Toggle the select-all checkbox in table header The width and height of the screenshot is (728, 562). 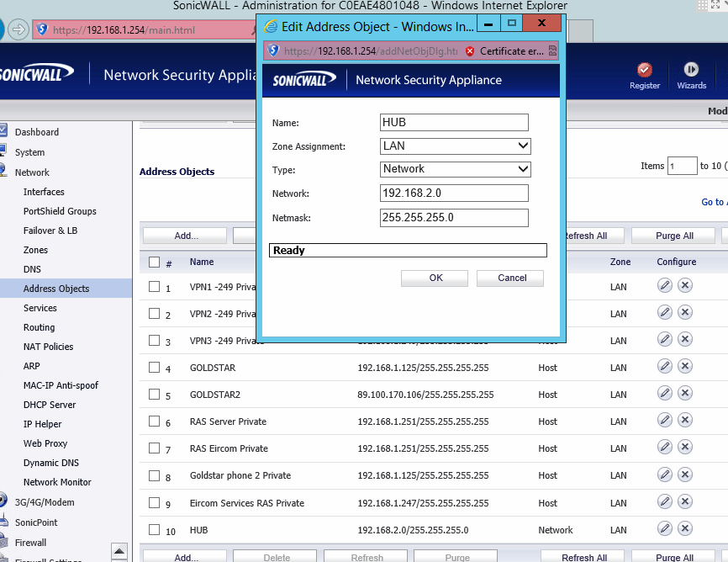point(154,262)
